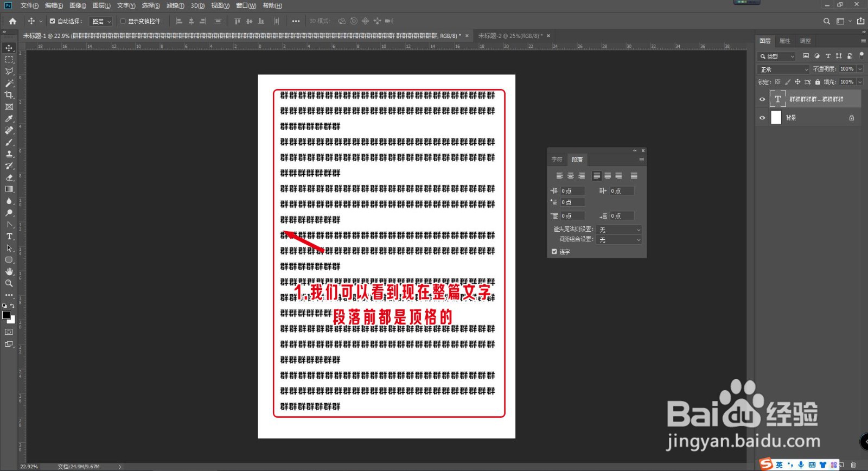Toggle lock all for layer
The width and height of the screenshot is (868, 471).
pyautogui.click(x=818, y=82)
